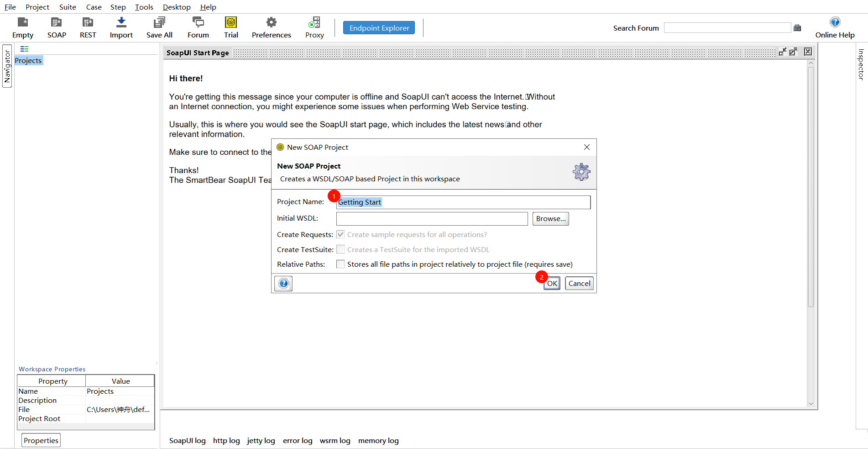Click the start page vertical scrollbar

(x=811, y=187)
